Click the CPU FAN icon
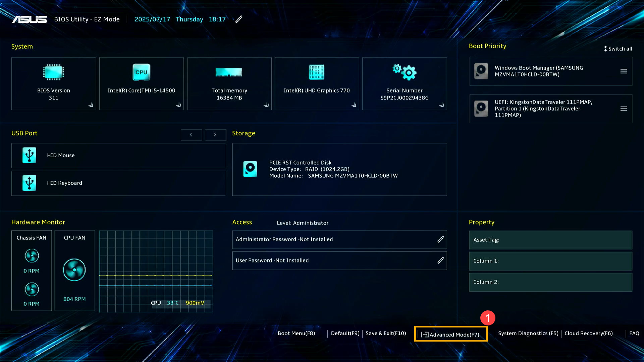Screen dimensions: 644x362 pos(74,270)
